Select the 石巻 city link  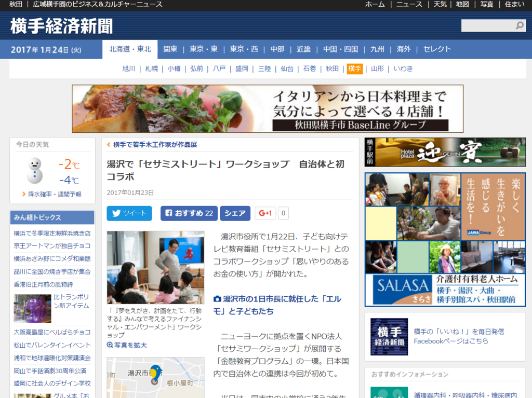click(310, 69)
